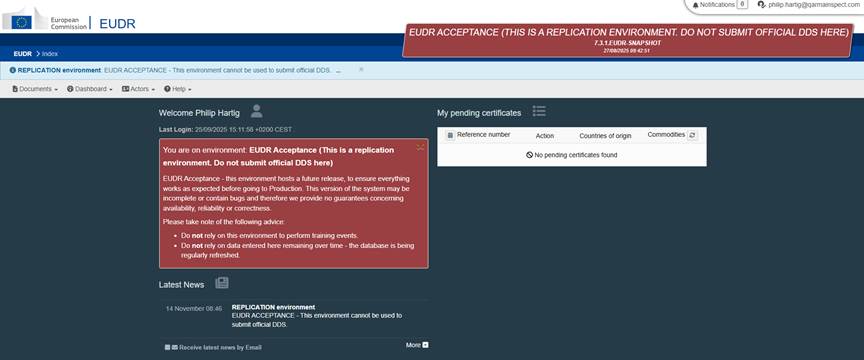Click the 7.3.1.EUDR-SNAPSHOT version text

pyautogui.click(x=628, y=42)
